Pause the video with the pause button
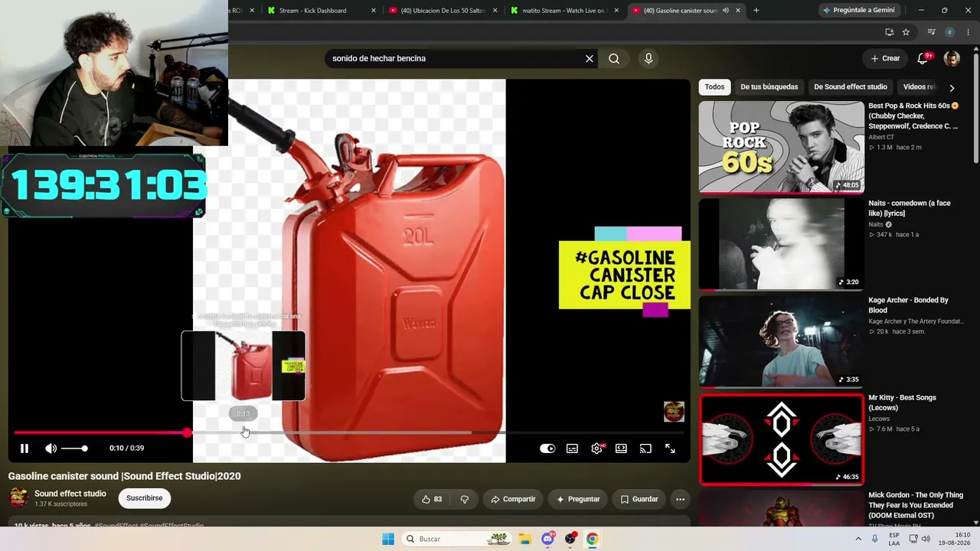Screen dimensions: 980x551 [24, 448]
